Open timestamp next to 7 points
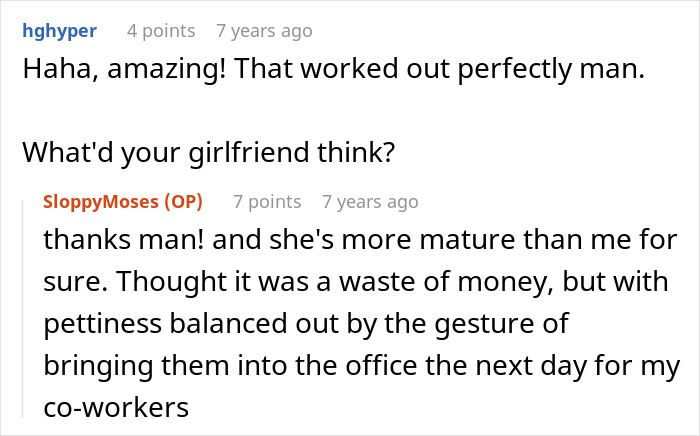This screenshot has height=436, width=700. 371,202
